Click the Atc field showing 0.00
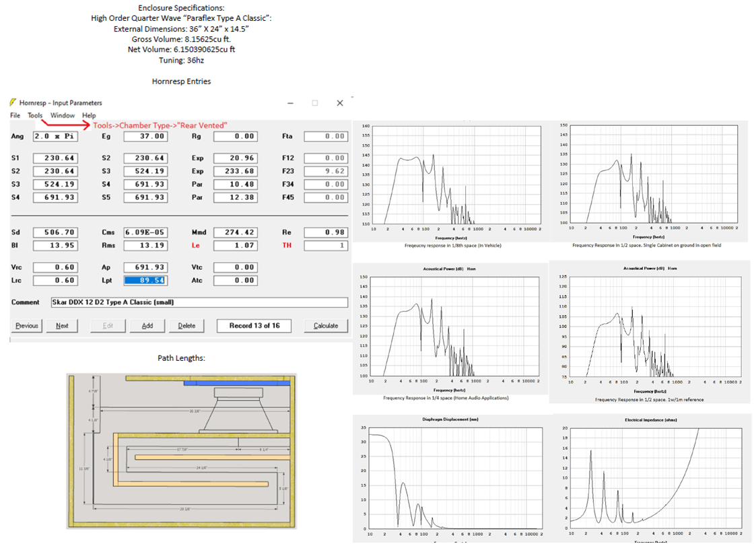 tap(236, 280)
